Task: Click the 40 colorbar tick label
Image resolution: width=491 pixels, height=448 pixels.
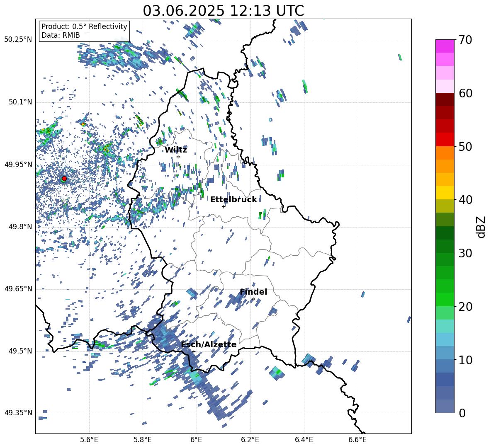Action: pos(465,200)
